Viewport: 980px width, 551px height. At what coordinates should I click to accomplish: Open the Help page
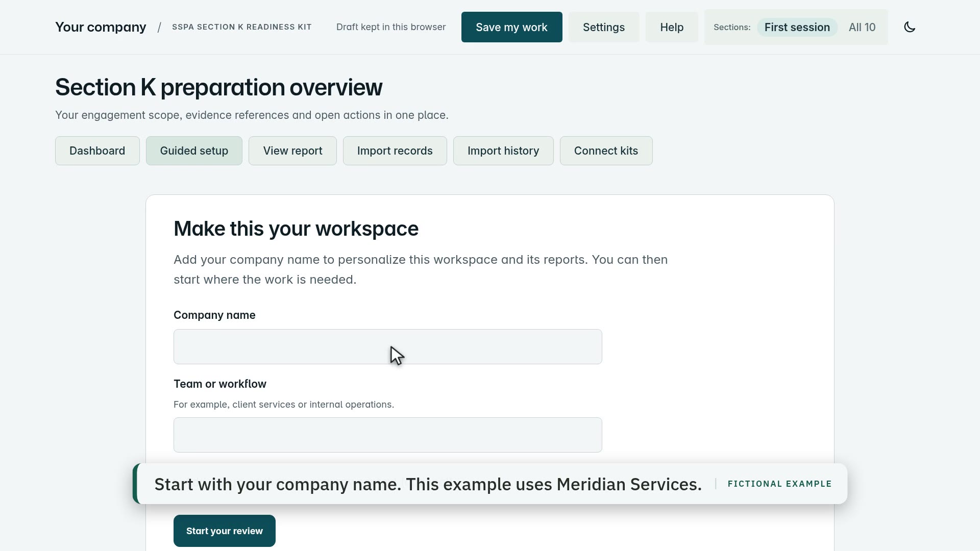(x=671, y=27)
